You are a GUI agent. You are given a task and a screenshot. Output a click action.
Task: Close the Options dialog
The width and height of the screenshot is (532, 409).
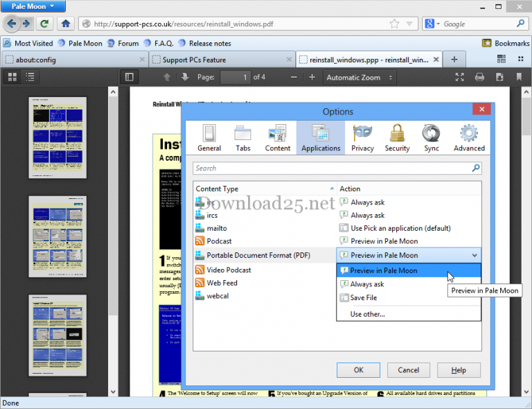[x=482, y=109]
